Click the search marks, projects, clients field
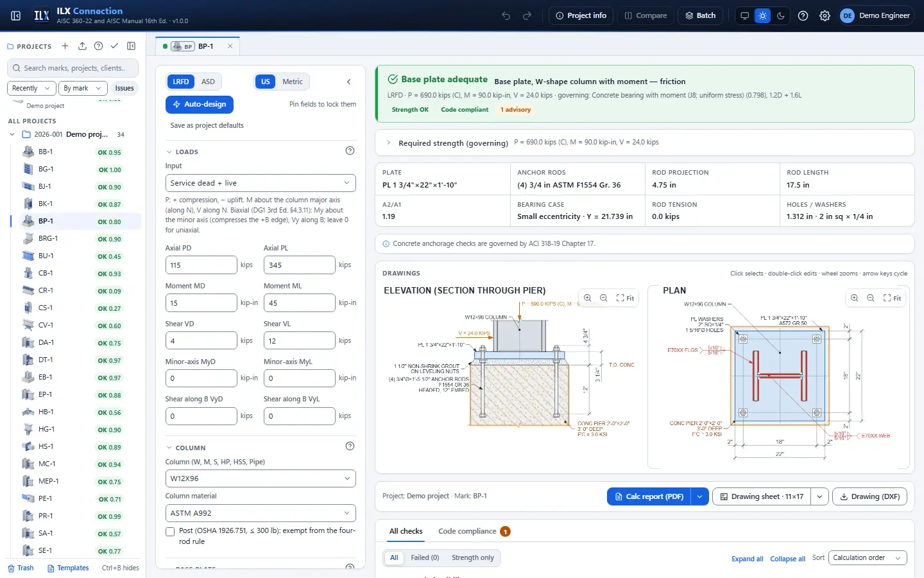Viewport: 924px width, 578px height. tap(74, 68)
